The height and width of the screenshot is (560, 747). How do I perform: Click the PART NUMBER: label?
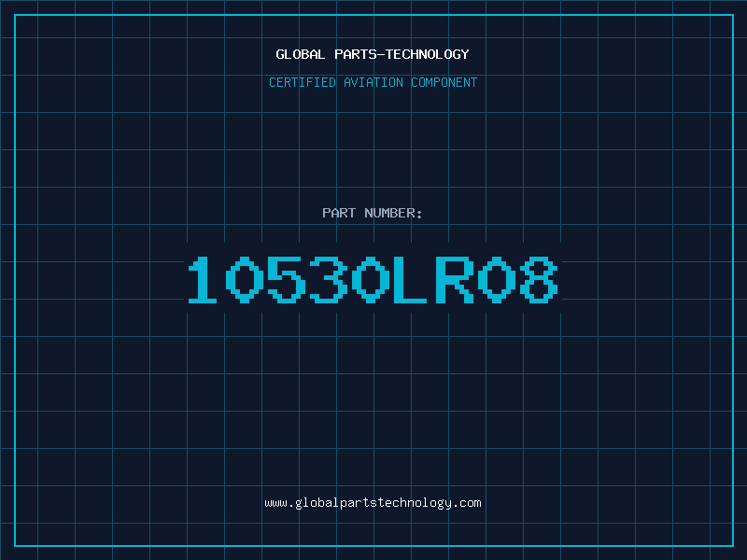pos(373,213)
